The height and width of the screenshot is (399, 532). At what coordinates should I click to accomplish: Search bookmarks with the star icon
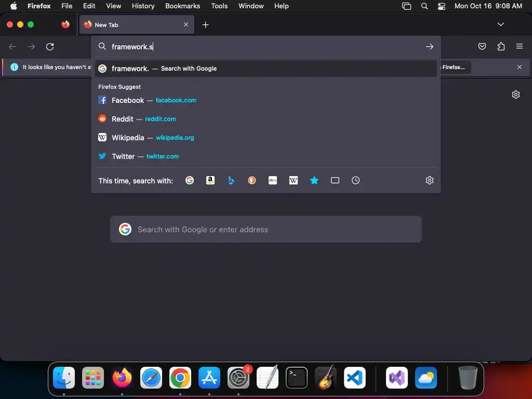click(314, 180)
